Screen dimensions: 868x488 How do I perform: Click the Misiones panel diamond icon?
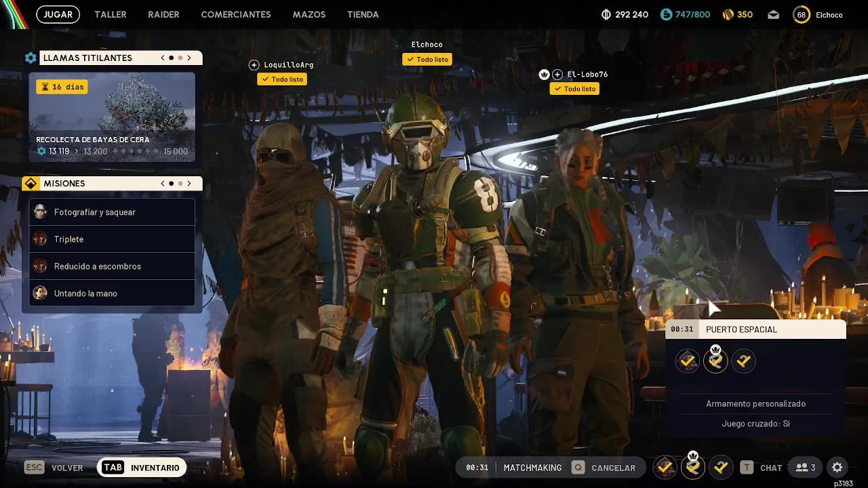click(31, 184)
